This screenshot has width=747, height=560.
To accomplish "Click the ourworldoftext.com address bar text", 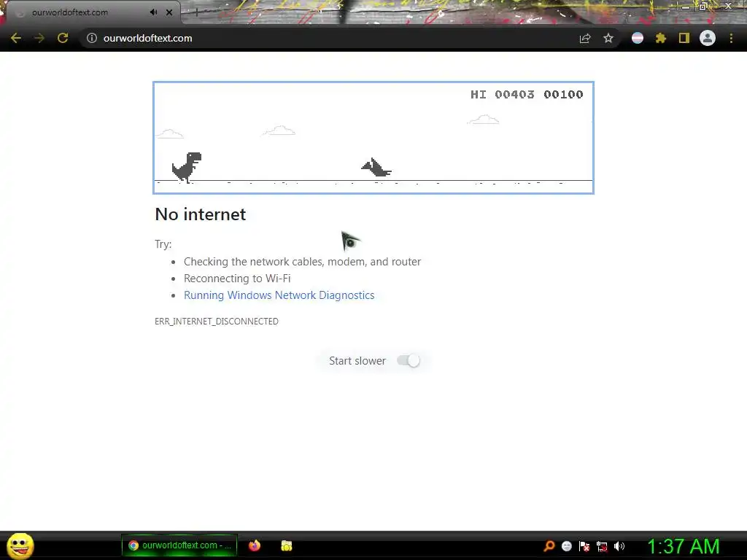I will (147, 38).
